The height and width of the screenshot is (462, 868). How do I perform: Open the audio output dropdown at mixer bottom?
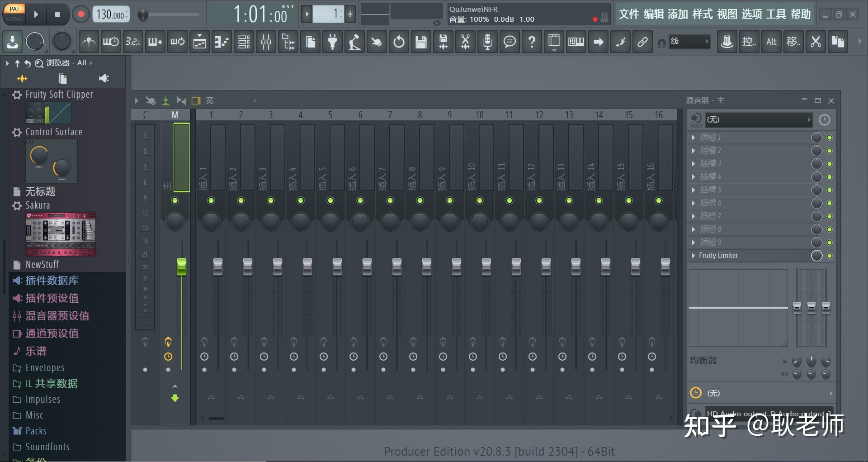pyautogui.click(x=769, y=413)
